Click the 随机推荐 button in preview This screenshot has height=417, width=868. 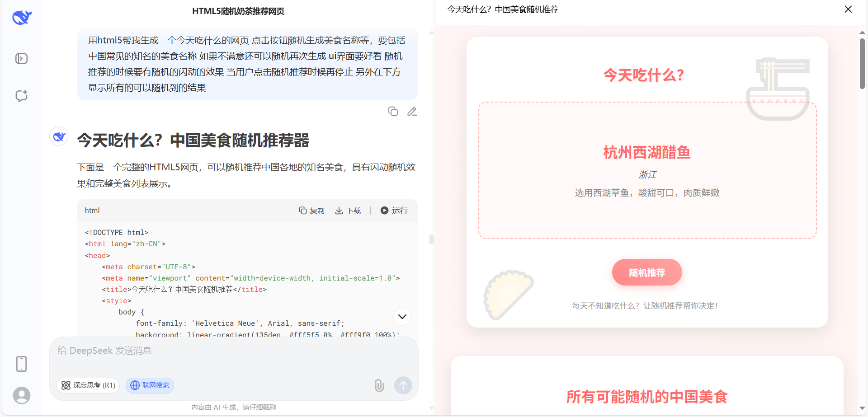(x=647, y=272)
